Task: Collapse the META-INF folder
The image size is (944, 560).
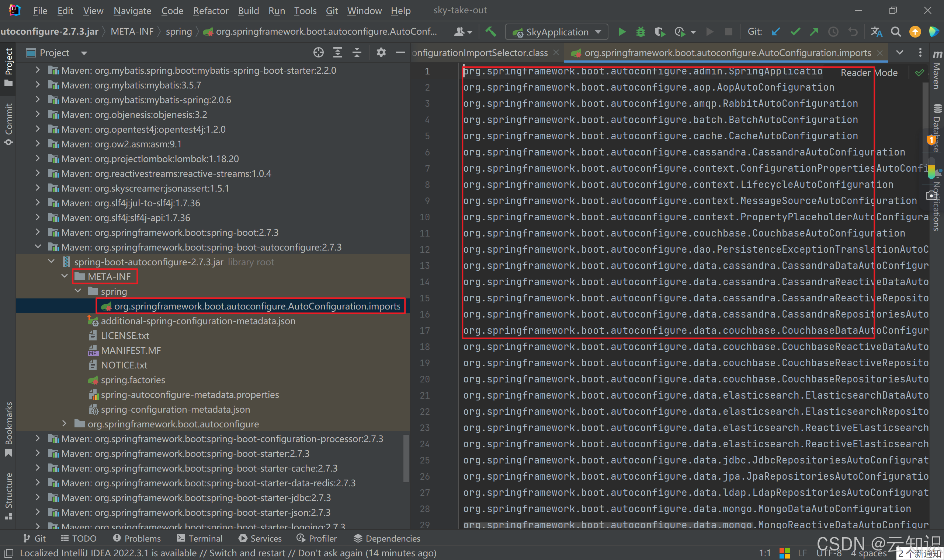Action: 65,276
